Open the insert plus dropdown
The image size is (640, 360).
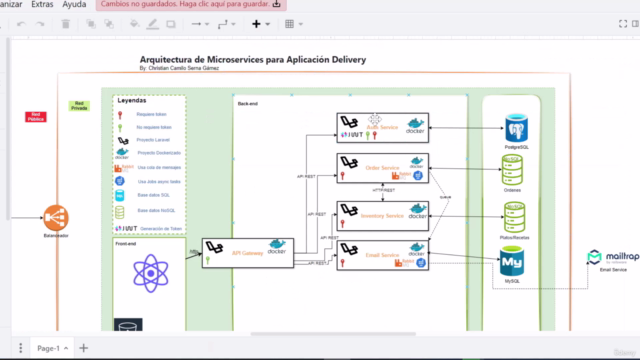pos(261,24)
